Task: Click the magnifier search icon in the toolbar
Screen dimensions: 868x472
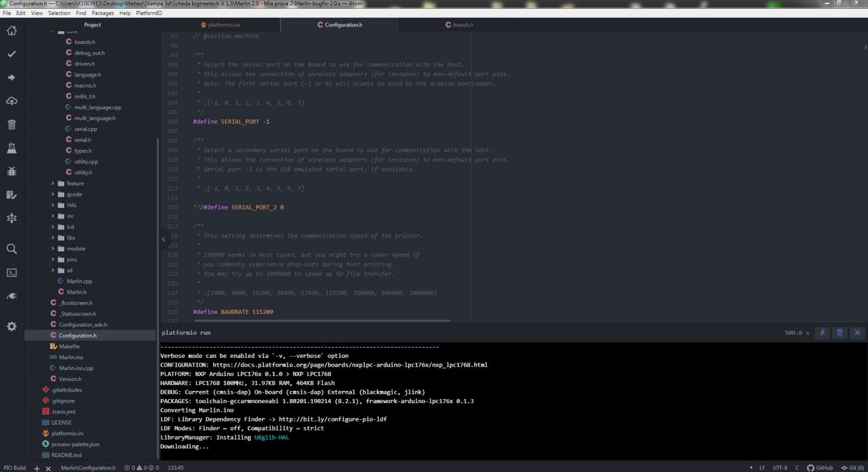Action: point(12,249)
